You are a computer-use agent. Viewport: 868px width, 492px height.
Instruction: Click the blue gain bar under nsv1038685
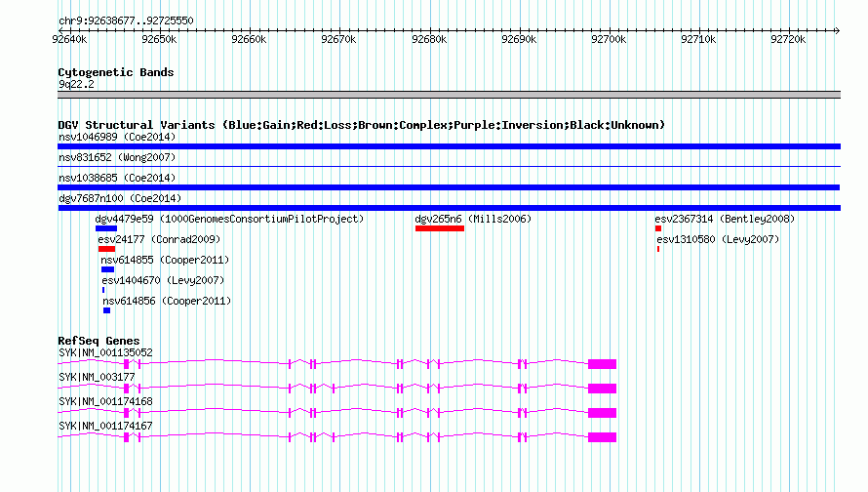click(x=449, y=187)
